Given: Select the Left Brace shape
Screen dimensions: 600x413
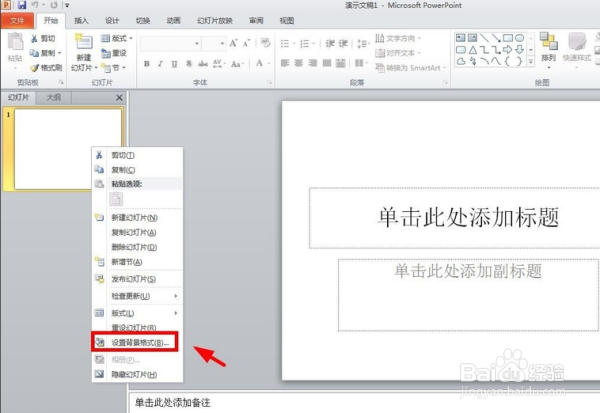Looking at the screenshot, I should 507,61.
